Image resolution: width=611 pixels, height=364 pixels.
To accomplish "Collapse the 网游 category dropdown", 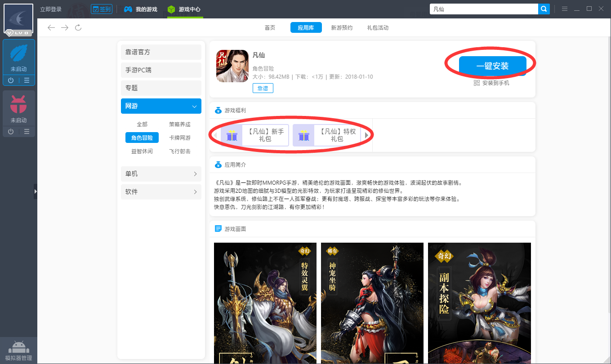I will pos(161,106).
